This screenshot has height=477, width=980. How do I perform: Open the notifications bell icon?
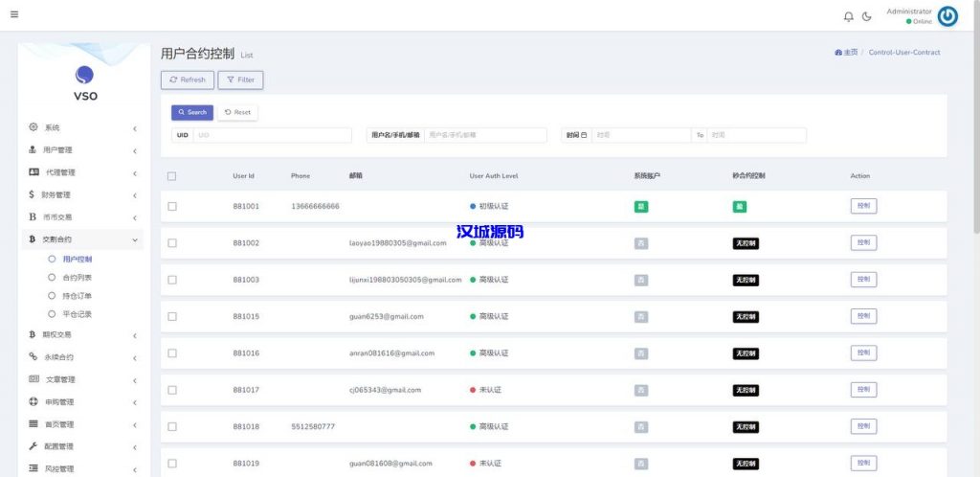coord(848,16)
